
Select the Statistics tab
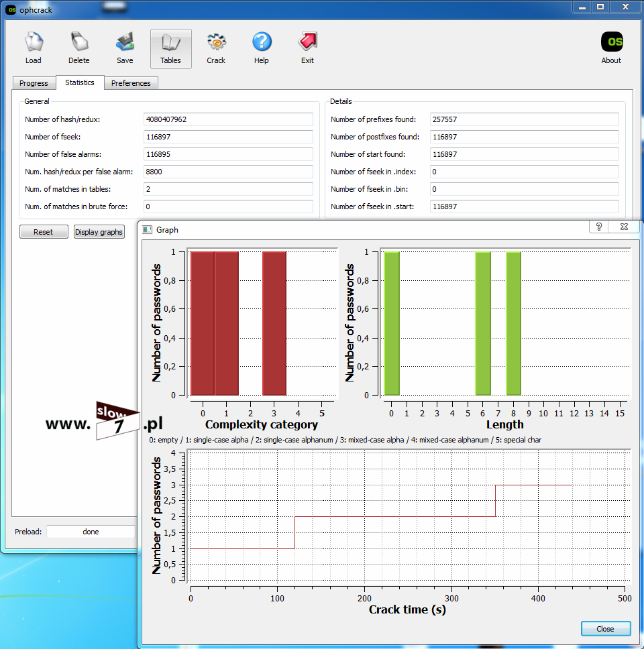click(x=80, y=82)
